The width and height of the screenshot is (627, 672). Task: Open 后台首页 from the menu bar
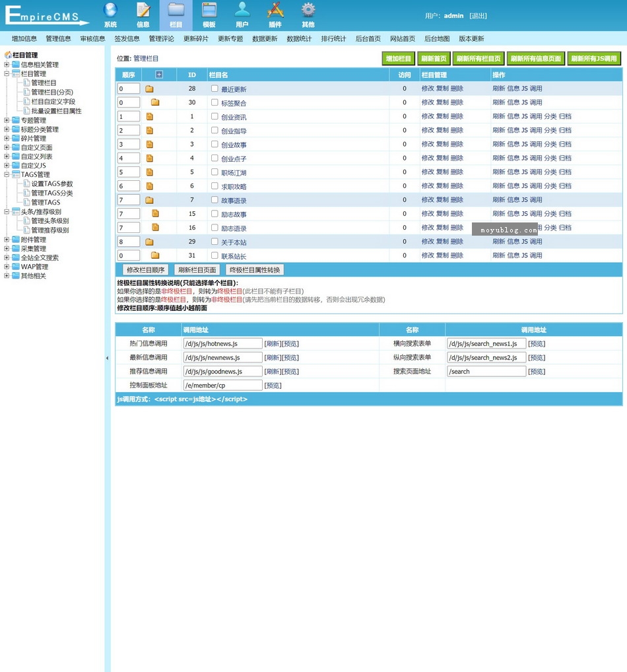click(x=368, y=38)
